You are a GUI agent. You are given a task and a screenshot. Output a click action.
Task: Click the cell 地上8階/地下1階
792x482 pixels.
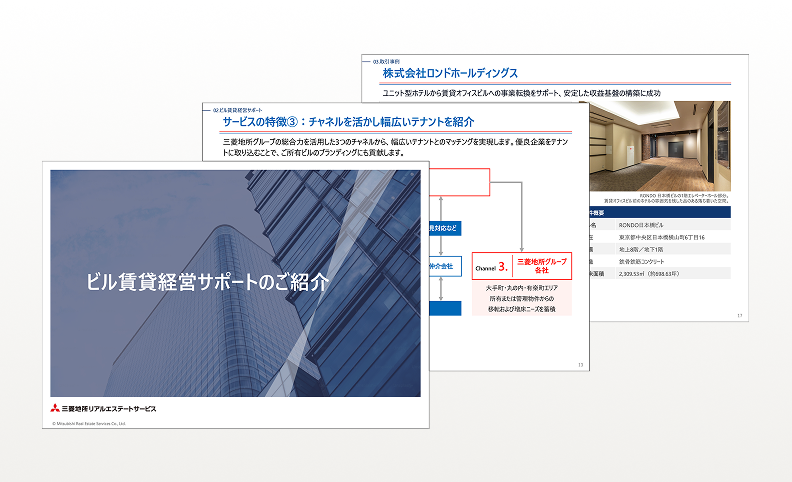(641, 249)
